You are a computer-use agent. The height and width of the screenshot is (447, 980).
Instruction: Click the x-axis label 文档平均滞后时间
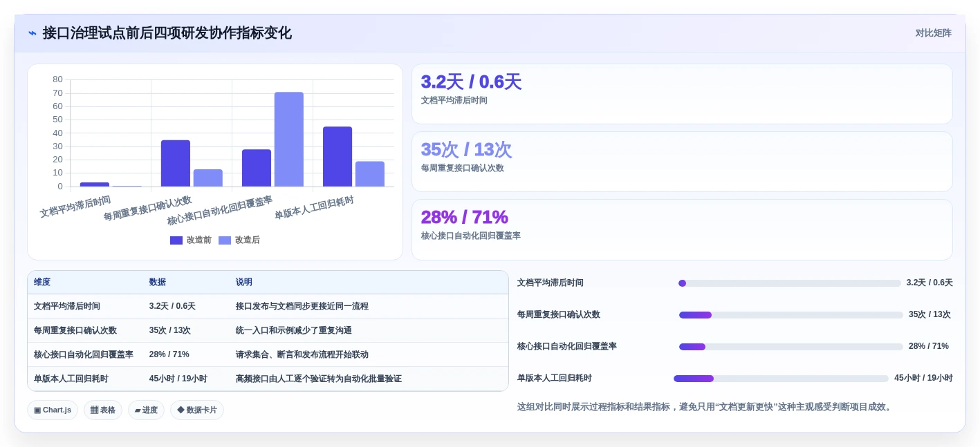pyautogui.click(x=75, y=207)
